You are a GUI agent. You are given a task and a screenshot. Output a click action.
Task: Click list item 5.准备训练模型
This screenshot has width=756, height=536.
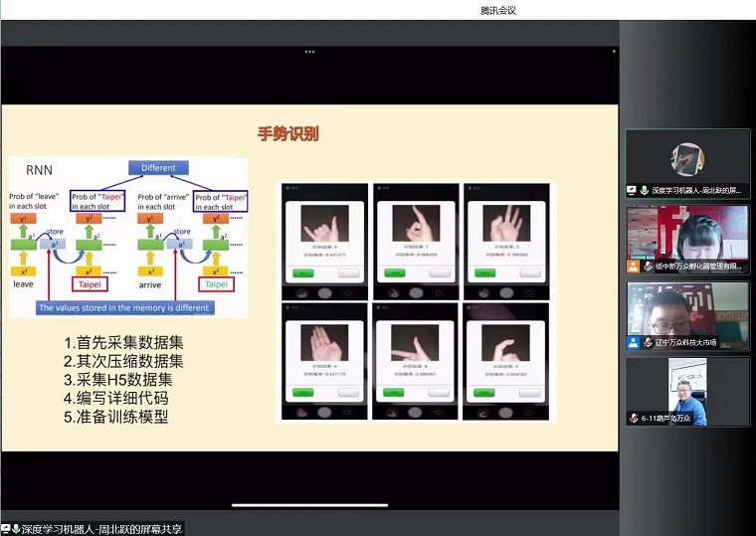116,417
